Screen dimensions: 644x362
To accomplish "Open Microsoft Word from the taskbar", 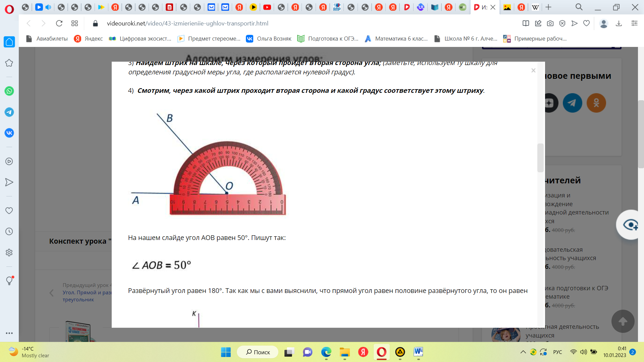I will [x=418, y=352].
